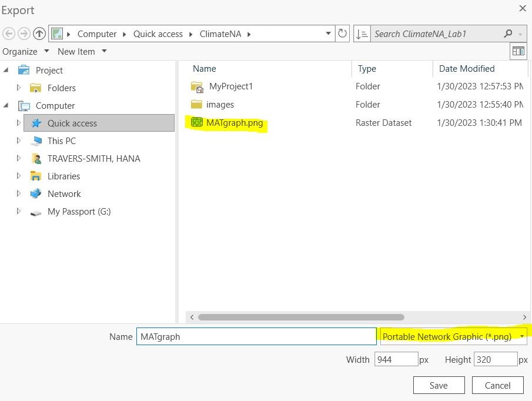
Task: Expand the This PC tree node
Action: [19, 141]
